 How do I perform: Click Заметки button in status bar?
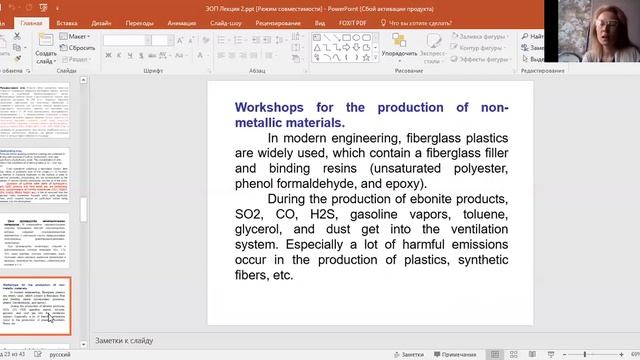point(409,355)
